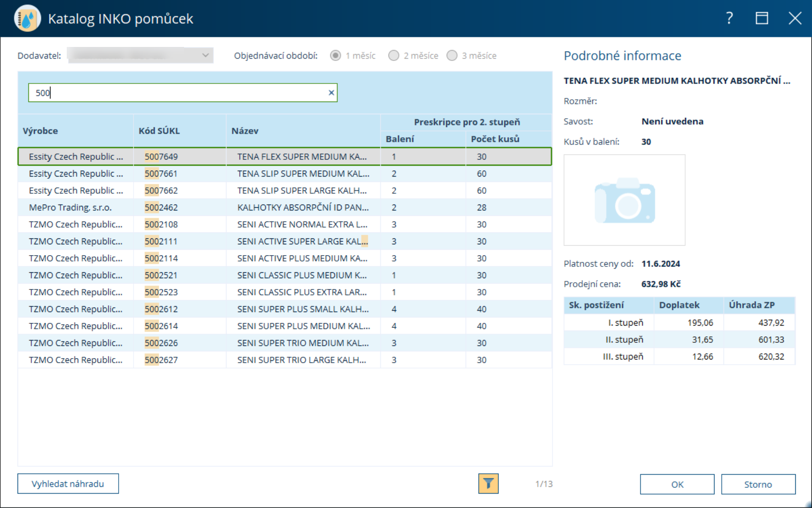Click the Vyhledat náhradu button
Screen dimensions: 812x508
click(x=68, y=484)
